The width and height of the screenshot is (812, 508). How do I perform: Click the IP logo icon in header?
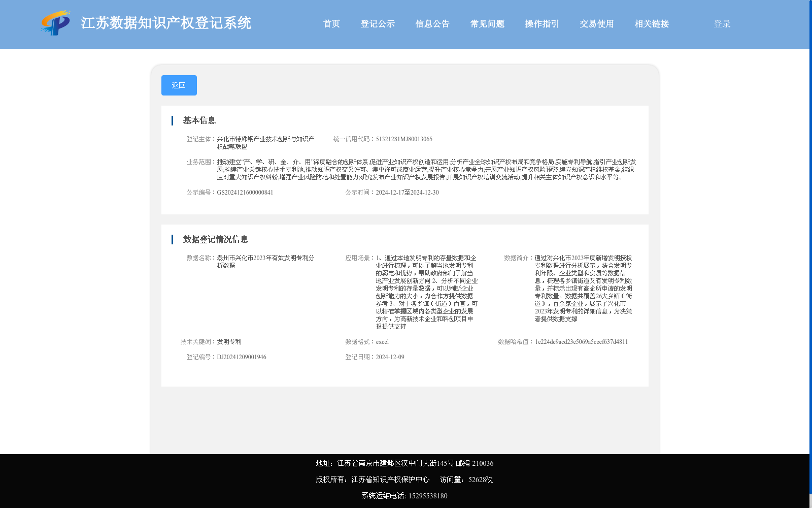tap(56, 23)
